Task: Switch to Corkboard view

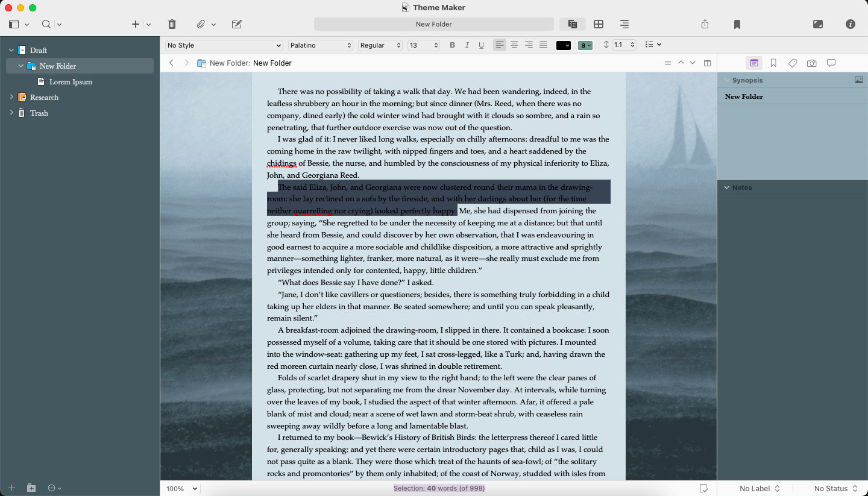Action: (x=599, y=24)
